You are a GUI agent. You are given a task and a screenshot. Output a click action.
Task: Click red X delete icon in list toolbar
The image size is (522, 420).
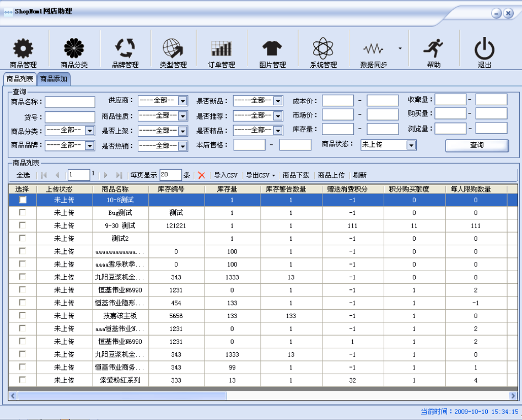coord(202,175)
